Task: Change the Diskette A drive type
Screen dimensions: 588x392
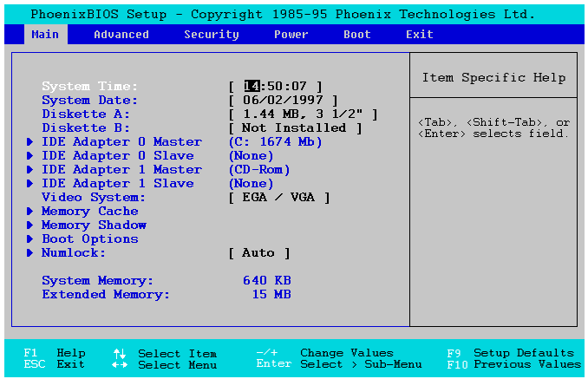Action: (305, 114)
